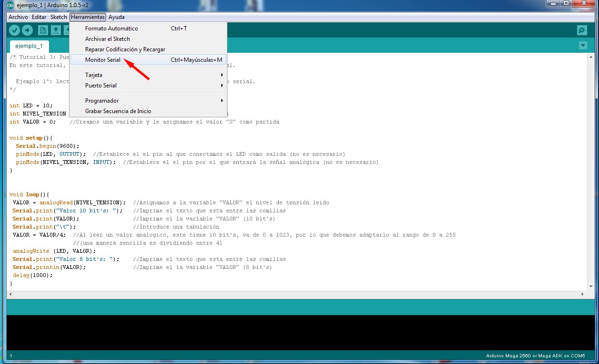This screenshot has width=599, height=364.
Task: Click the New sketch toolbar icon
Action: (x=43, y=30)
